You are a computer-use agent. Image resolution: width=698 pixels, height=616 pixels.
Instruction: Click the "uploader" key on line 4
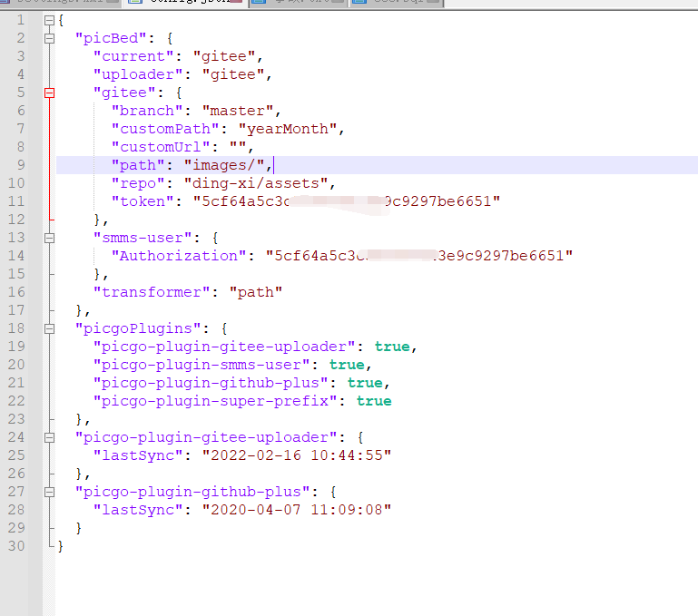(x=138, y=74)
